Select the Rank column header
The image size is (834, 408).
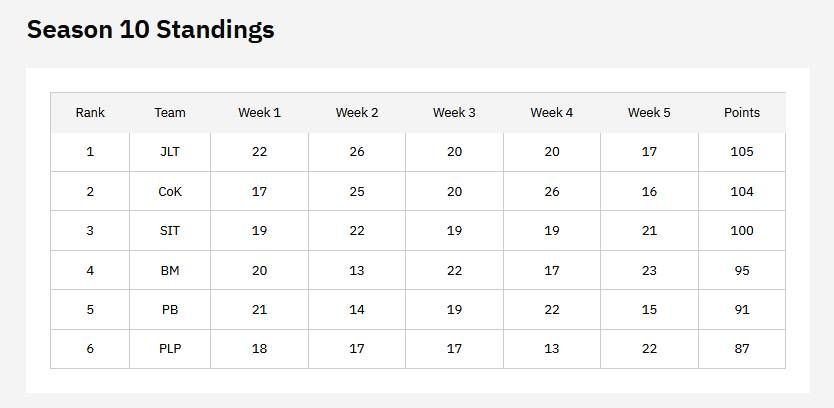[90, 113]
